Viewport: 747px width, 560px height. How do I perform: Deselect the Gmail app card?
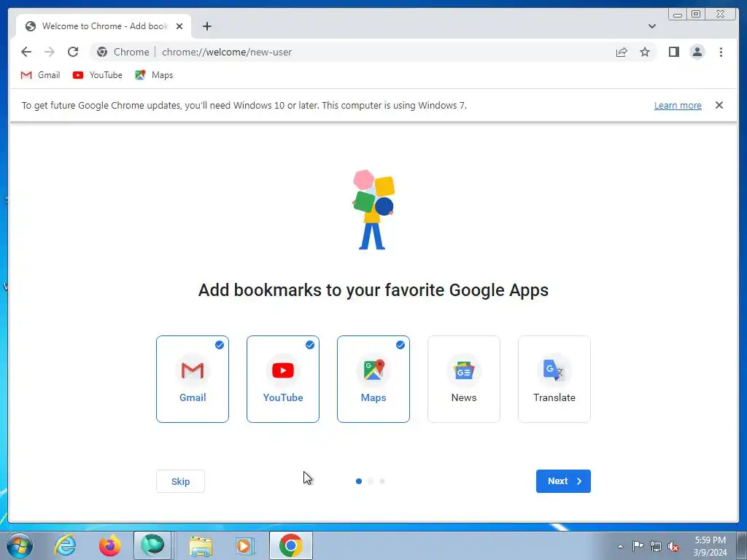[x=193, y=379]
